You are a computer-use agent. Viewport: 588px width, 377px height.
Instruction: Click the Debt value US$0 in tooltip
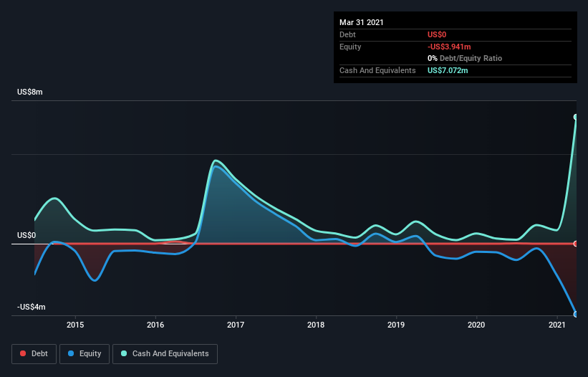click(437, 34)
